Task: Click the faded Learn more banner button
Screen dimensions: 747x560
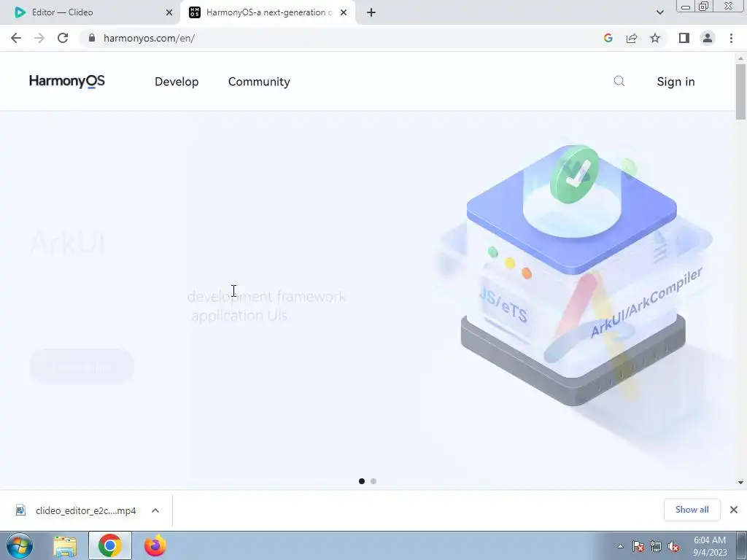Action: pos(82,366)
